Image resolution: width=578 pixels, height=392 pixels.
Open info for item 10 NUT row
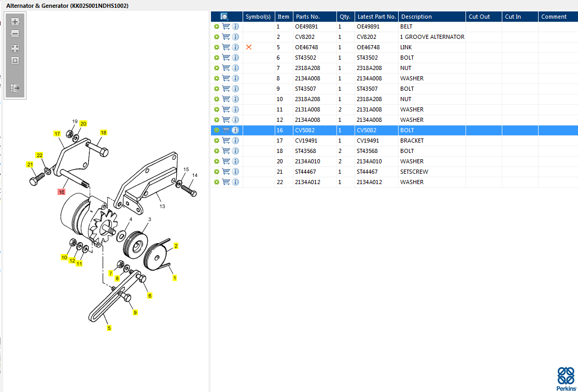coord(235,99)
